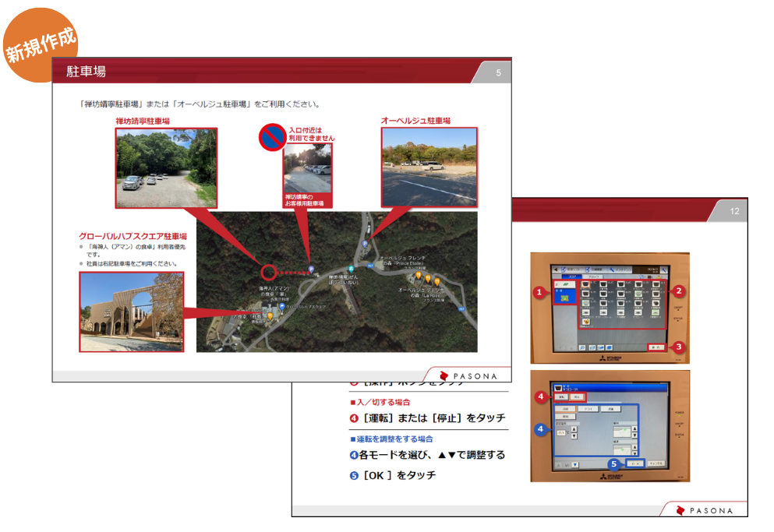Click the teal 禅坊靖寧 location pin on map
Screen dimensions: 774x532
[352, 268]
